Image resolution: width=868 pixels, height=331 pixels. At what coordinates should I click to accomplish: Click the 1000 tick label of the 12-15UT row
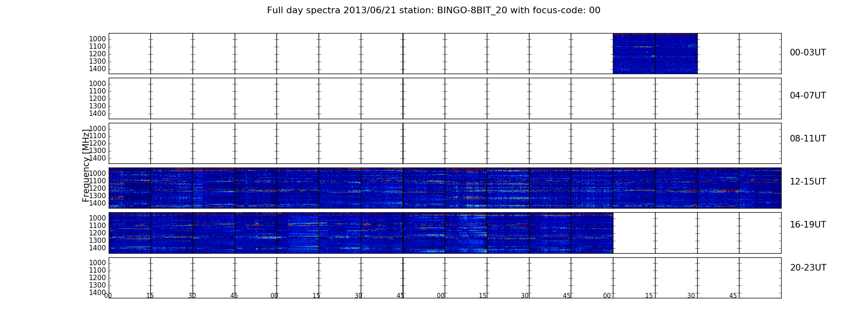coord(98,173)
